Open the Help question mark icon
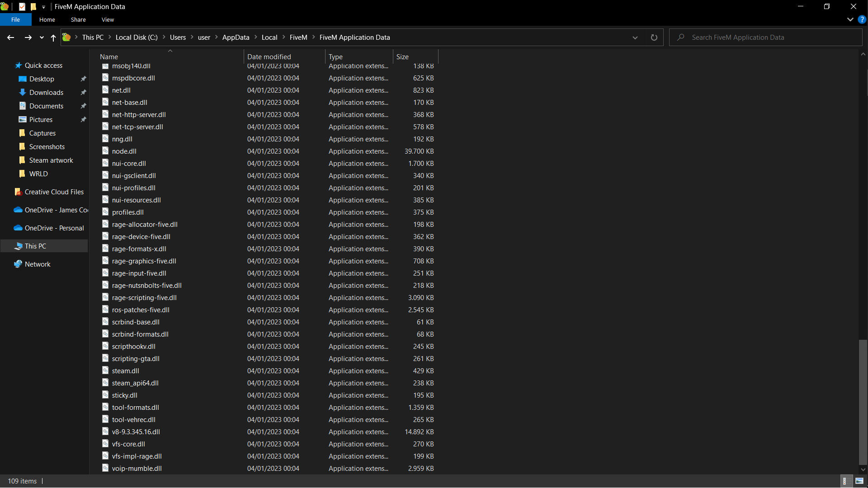The width and height of the screenshot is (868, 488). point(862,19)
